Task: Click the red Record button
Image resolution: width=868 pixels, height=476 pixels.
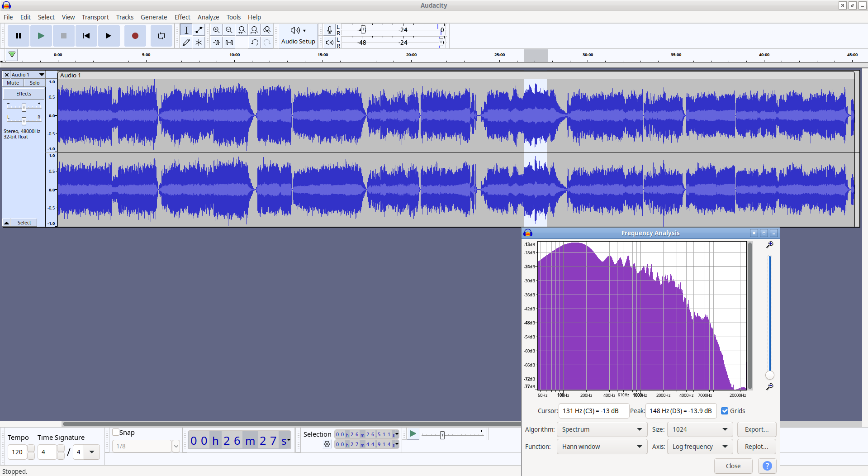Action: click(135, 36)
